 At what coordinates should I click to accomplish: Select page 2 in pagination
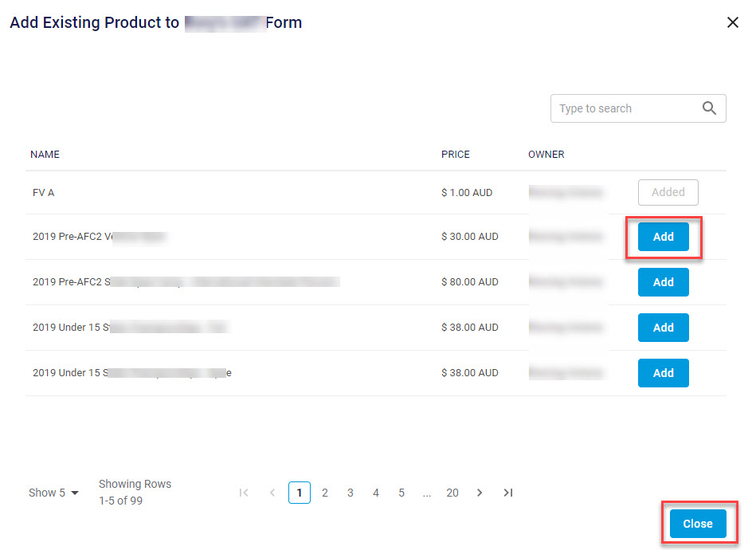click(x=325, y=493)
